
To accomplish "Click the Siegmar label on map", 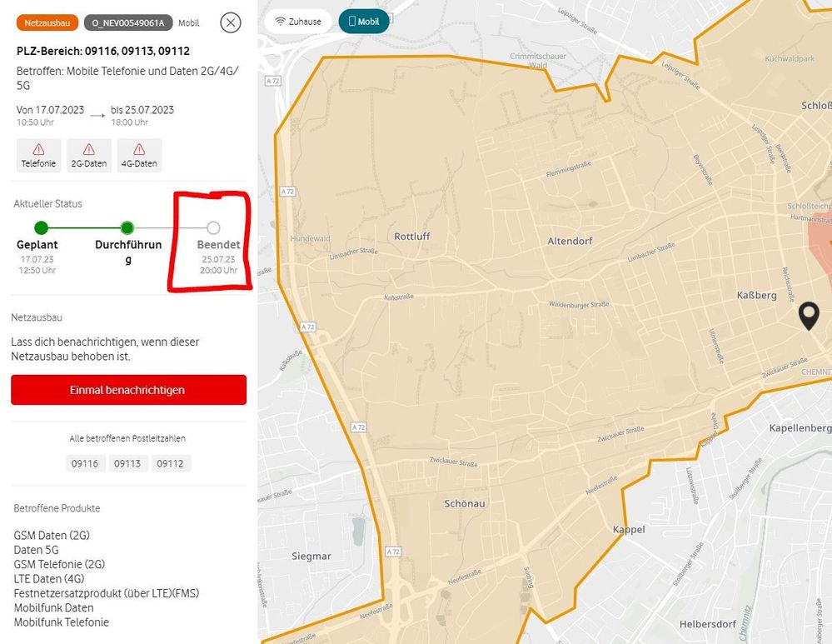I will click(x=311, y=557).
